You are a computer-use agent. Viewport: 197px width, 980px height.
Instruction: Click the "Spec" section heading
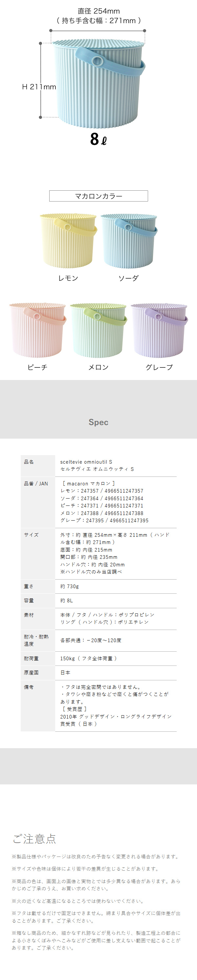[x=98, y=422]
